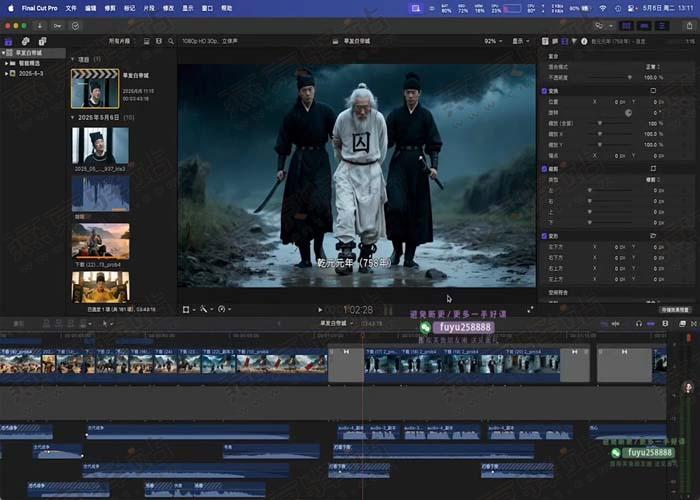Switch to the video inspector filmstrip icon
Image resolution: width=700 pixels, height=500 pixels.
coord(564,41)
